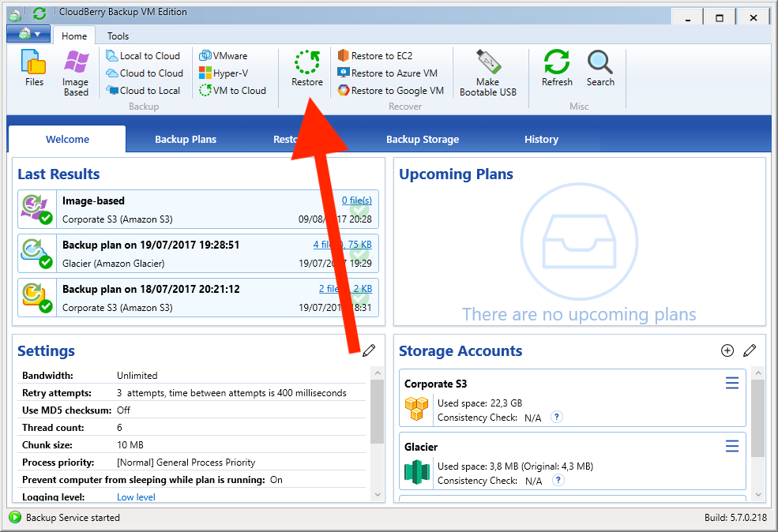The image size is (778, 532).
Task: Select the Welcome tab
Action: [67, 140]
